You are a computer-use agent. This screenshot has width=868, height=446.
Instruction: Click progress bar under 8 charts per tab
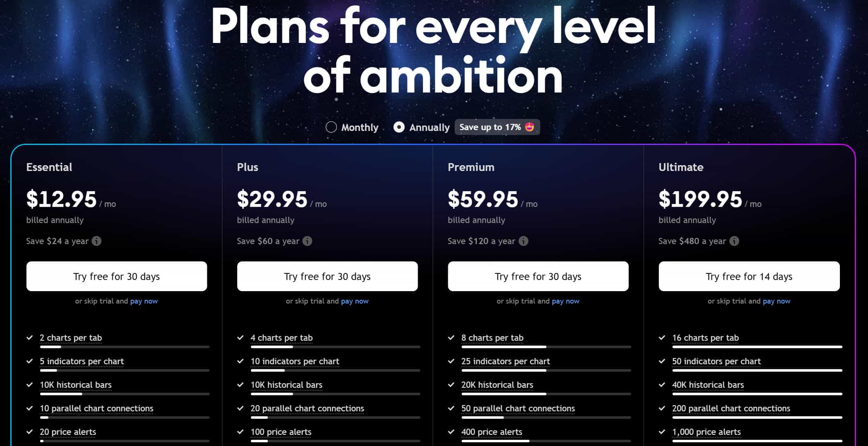[x=546, y=347]
